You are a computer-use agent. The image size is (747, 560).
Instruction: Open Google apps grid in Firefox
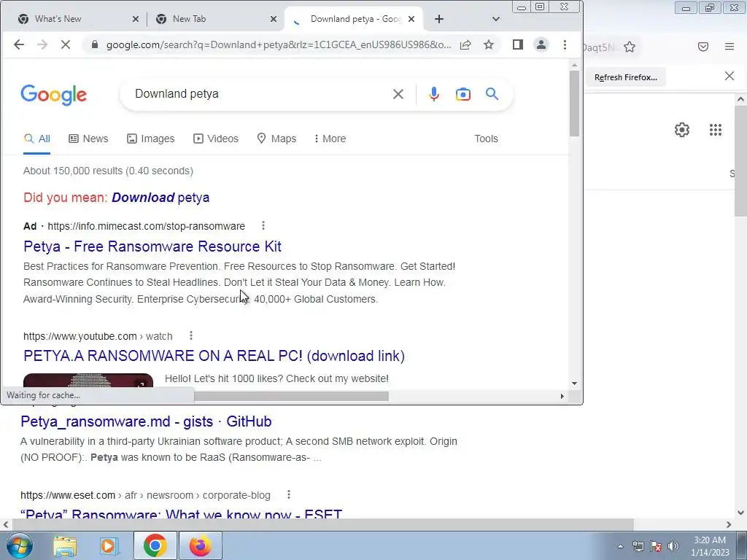[x=715, y=130]
